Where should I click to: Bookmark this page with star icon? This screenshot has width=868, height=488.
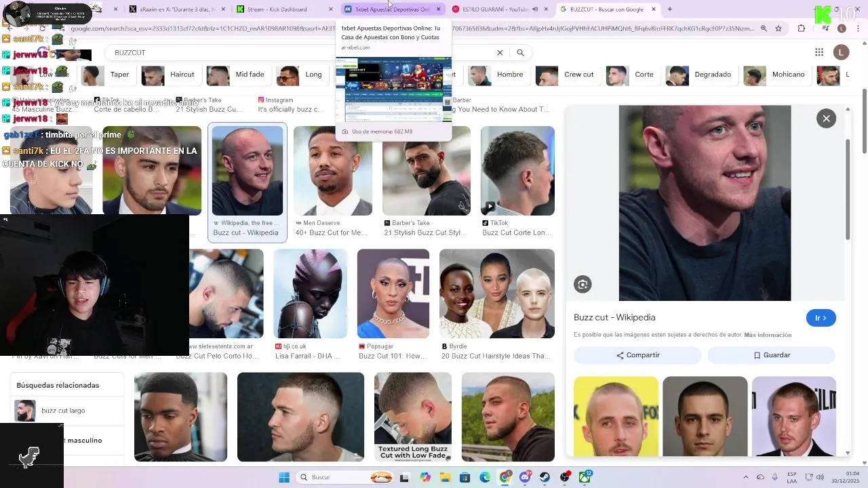coord(778,28)
